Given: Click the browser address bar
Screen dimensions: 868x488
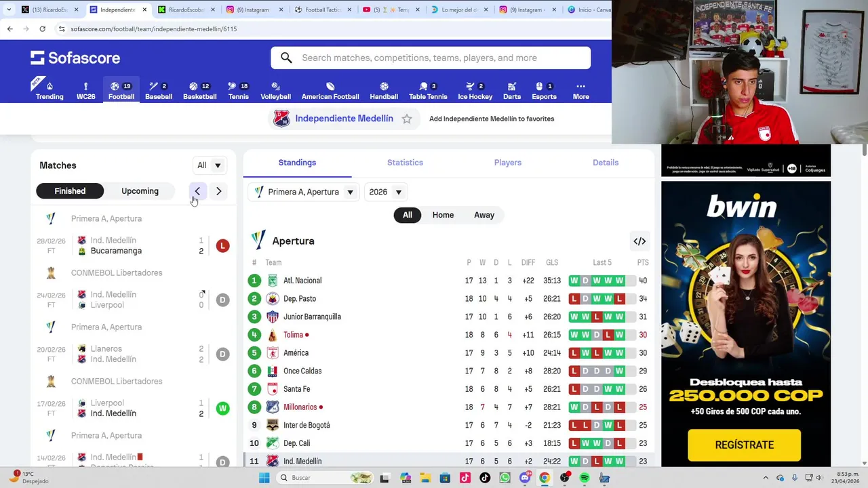Looking at the screenshot, I should click(x=332, y=29).
